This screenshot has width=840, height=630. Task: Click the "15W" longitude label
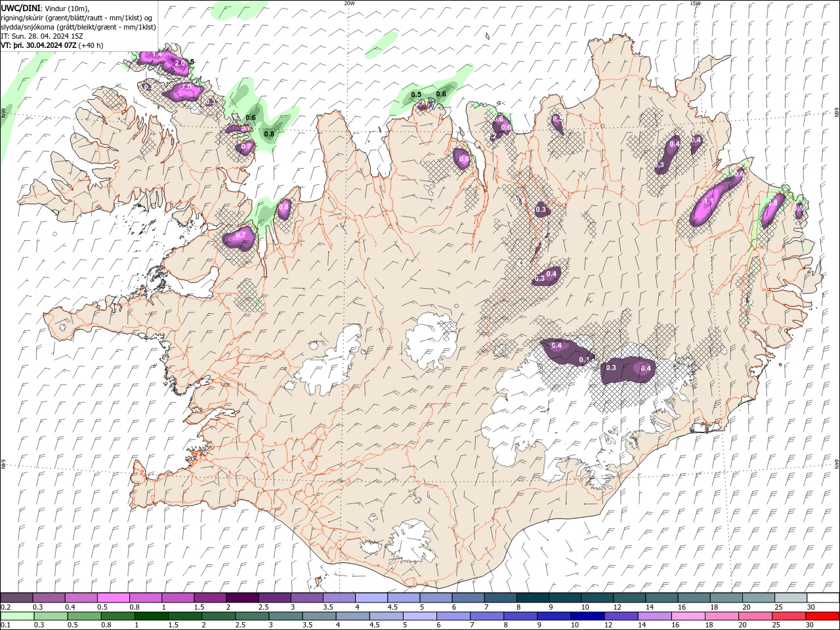(695, 3)
